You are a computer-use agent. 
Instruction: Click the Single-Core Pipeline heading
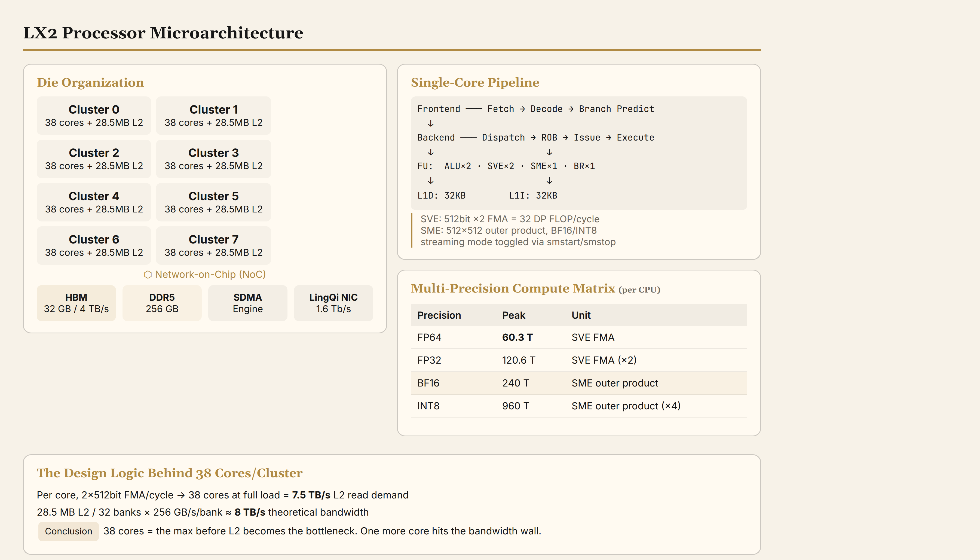click(x=475, y=82)
